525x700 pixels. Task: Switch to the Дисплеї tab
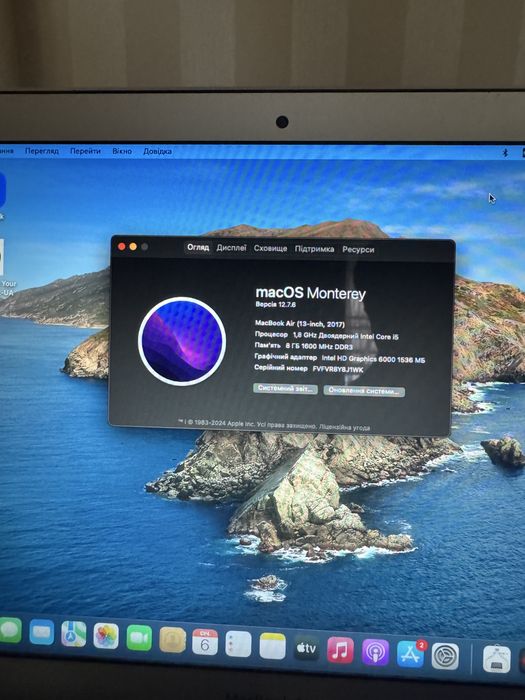[x=231, y=247]
